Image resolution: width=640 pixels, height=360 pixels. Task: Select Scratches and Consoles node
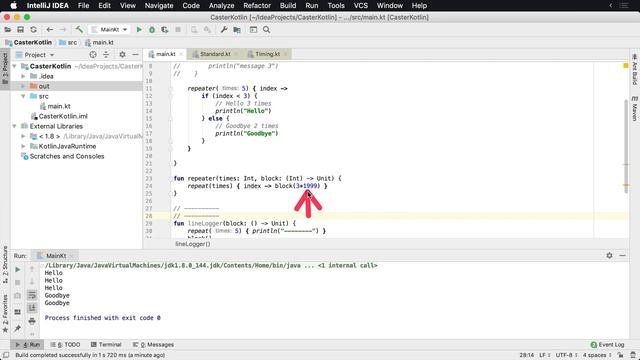67,156
